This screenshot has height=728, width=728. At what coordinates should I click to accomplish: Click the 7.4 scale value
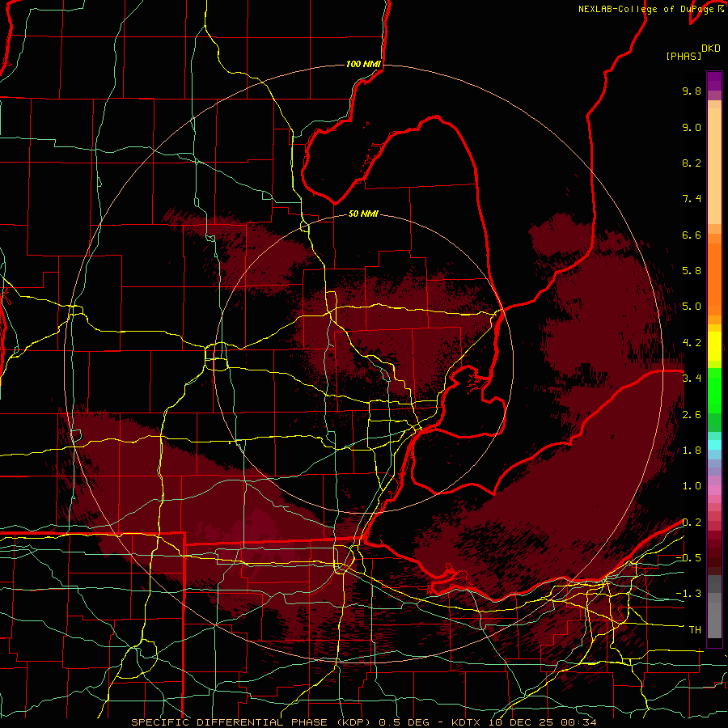pos(692,199)
